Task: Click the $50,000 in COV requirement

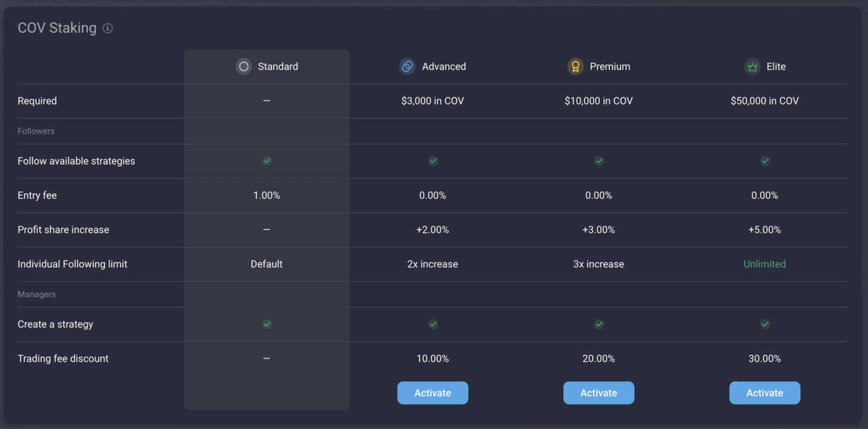Action: pyautogui.click(x=765, y=101)
